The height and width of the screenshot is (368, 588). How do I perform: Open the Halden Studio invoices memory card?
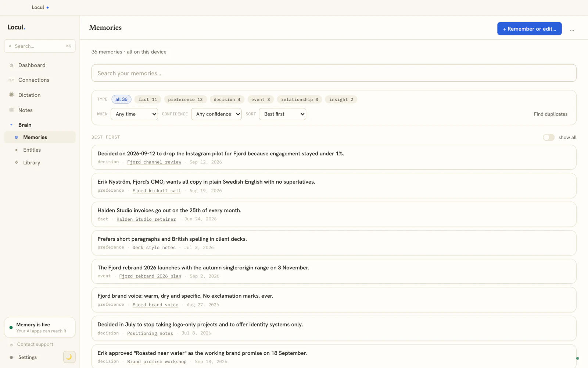334,214
